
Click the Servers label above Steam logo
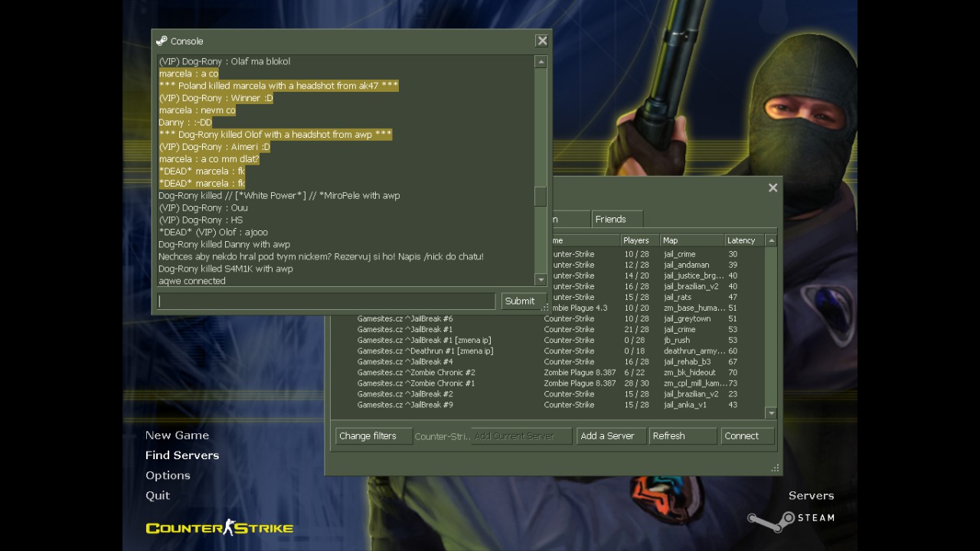click(x=811, y=496)
